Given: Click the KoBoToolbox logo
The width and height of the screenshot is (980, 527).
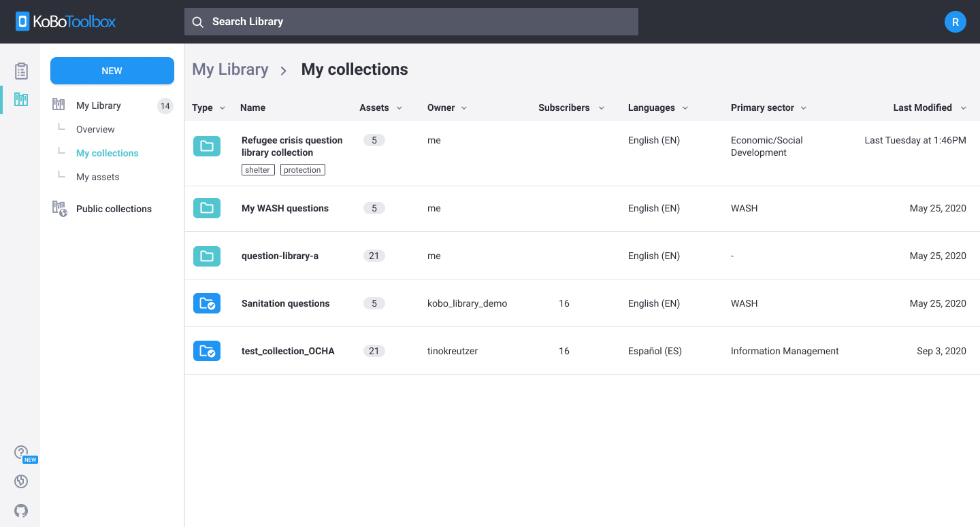Looking at the screenshot, I should pyautogui.click(x=65, y=21).
